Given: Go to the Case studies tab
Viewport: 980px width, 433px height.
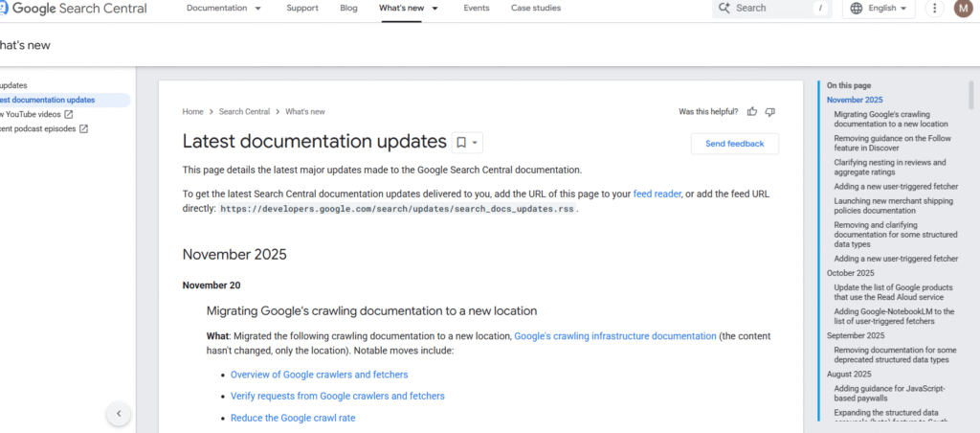Looking at the screenshot, I should (x=536, y=8).
